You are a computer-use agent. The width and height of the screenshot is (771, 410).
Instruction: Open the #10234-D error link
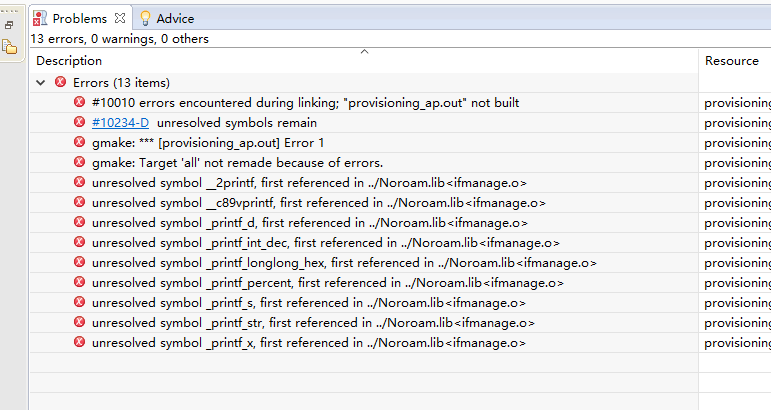point(120,122)
